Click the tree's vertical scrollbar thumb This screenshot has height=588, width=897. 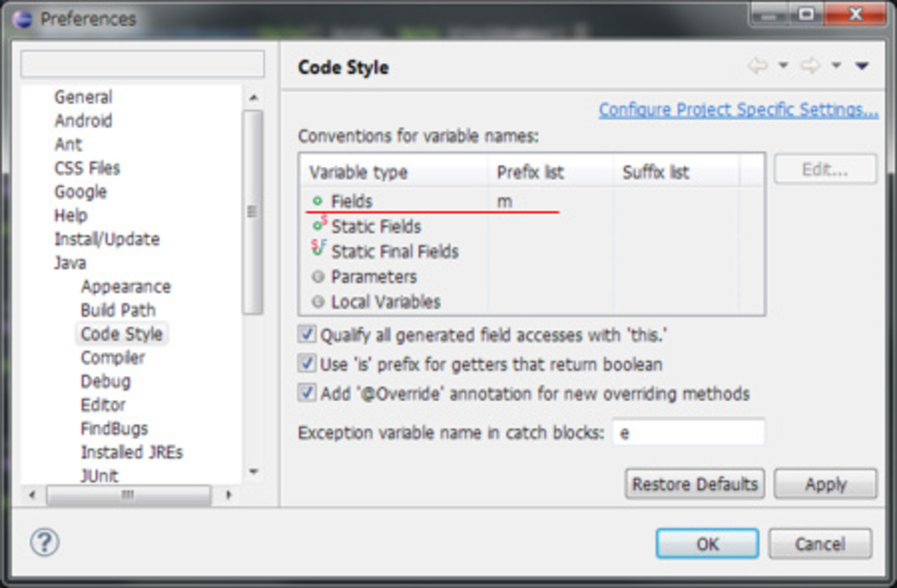(x=253, y=210)
